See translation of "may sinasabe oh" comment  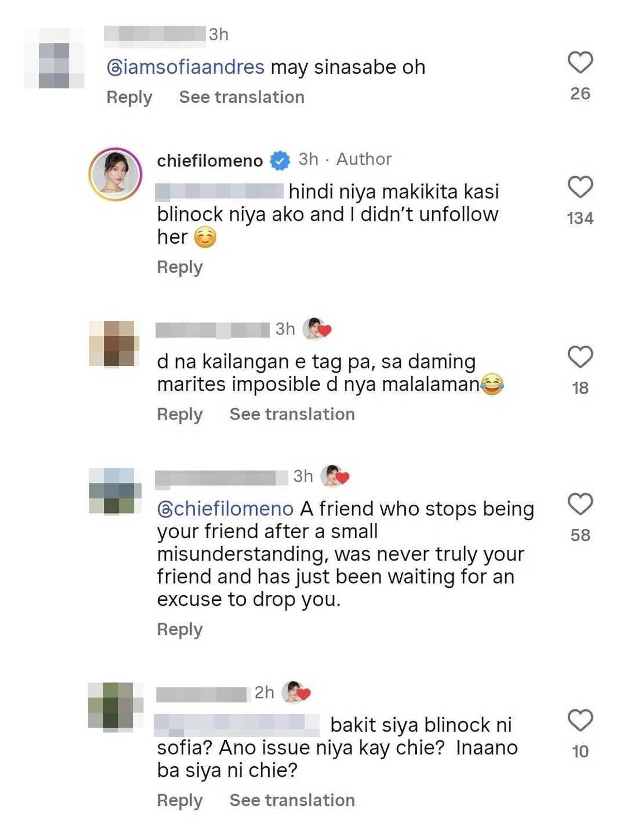coord(241,97)
